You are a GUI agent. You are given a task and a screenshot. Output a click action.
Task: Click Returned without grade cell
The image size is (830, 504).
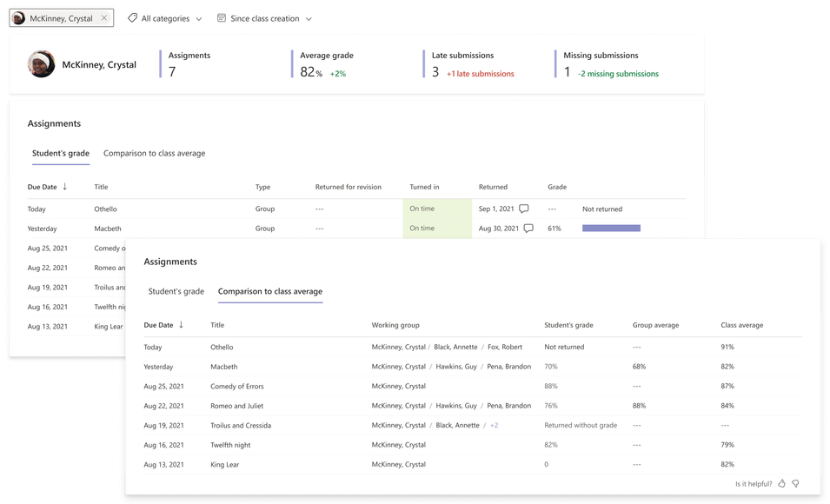click(581, 425)
